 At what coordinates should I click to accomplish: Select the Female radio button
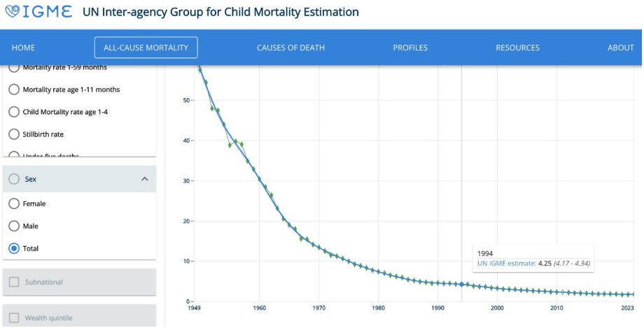(14, 203)
